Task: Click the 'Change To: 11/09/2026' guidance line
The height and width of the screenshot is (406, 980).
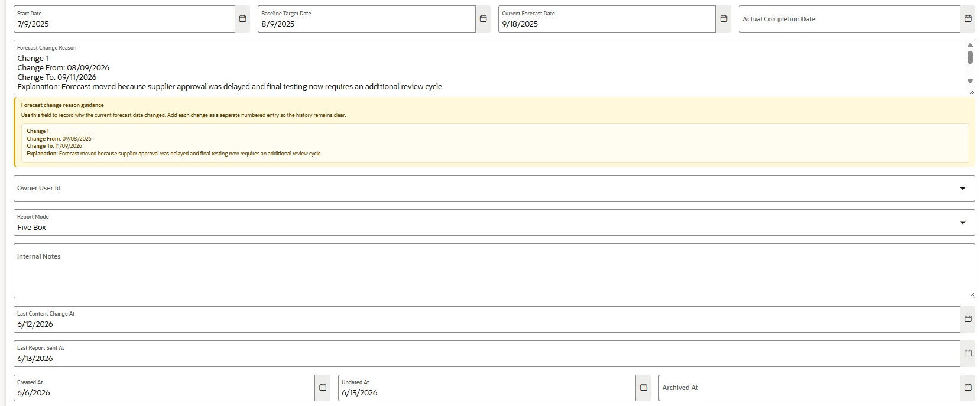Action: [x=54, y=146]
